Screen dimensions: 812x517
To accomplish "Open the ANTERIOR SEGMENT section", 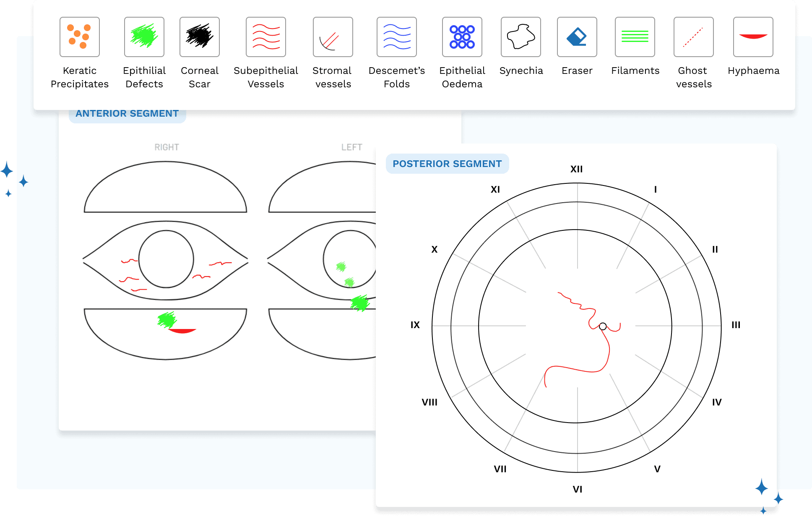I will click(x=127, y=113).
